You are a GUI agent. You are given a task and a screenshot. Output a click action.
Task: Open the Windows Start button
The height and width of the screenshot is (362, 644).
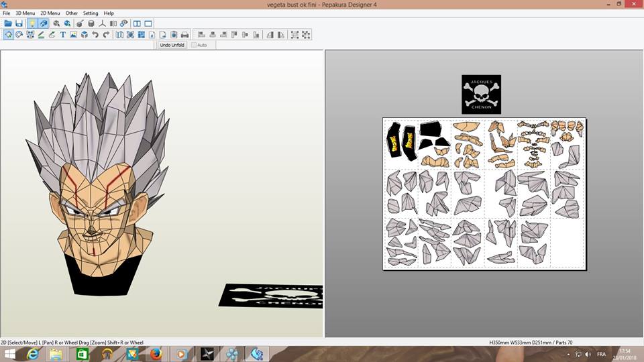(9, 354)
